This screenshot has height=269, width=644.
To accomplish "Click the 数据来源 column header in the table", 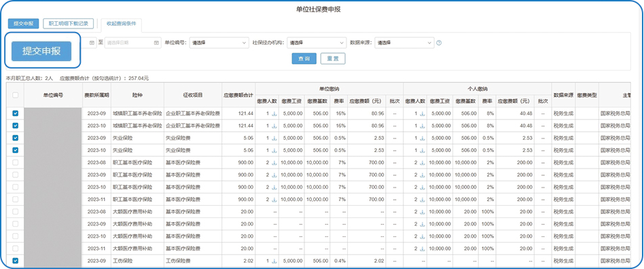I will [563, 95].
